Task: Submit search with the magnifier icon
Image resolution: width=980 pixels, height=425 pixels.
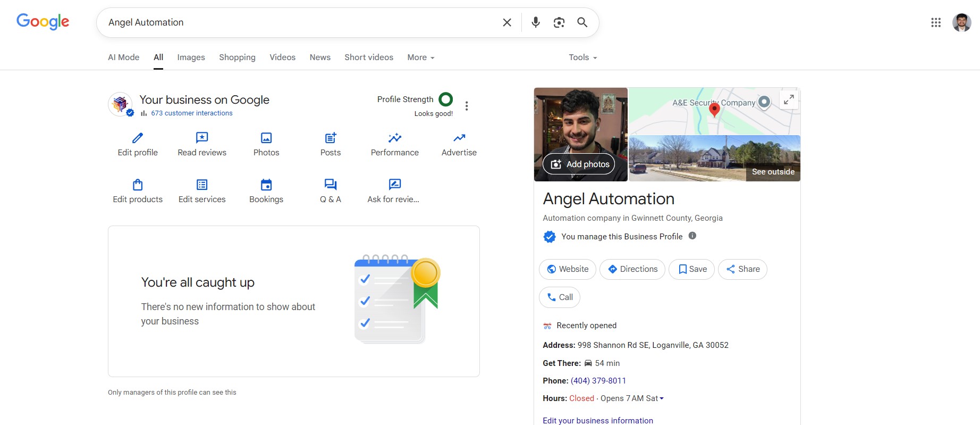Action: [582, 22]
